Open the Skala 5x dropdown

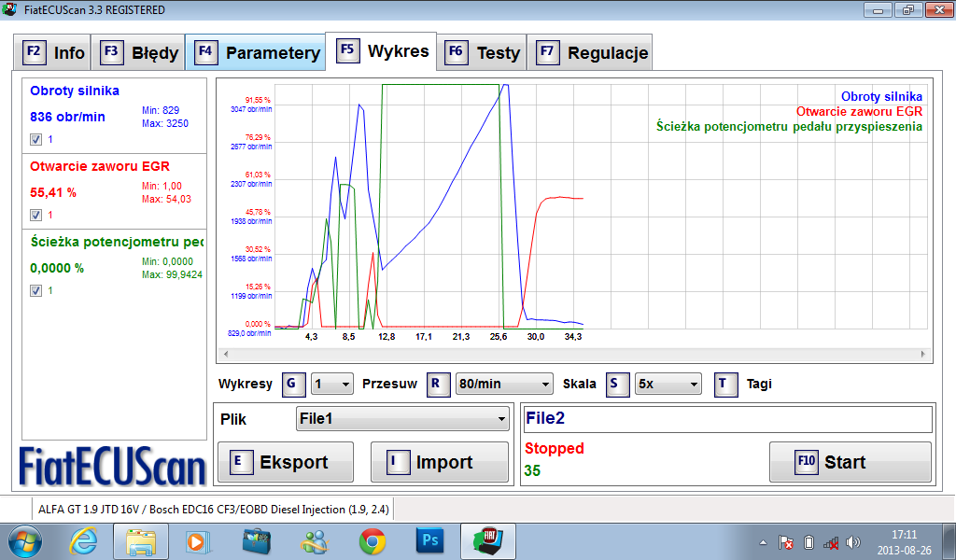(668, 384)
